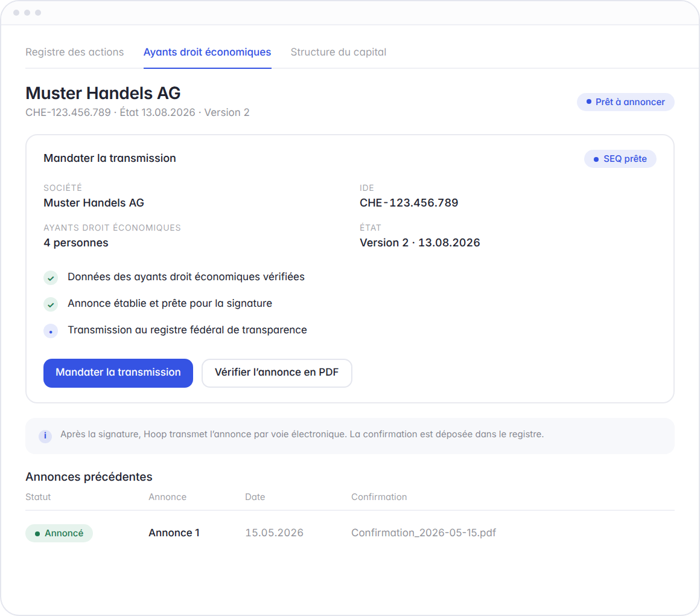Click the Annoncé status pill

click(59, 533)
